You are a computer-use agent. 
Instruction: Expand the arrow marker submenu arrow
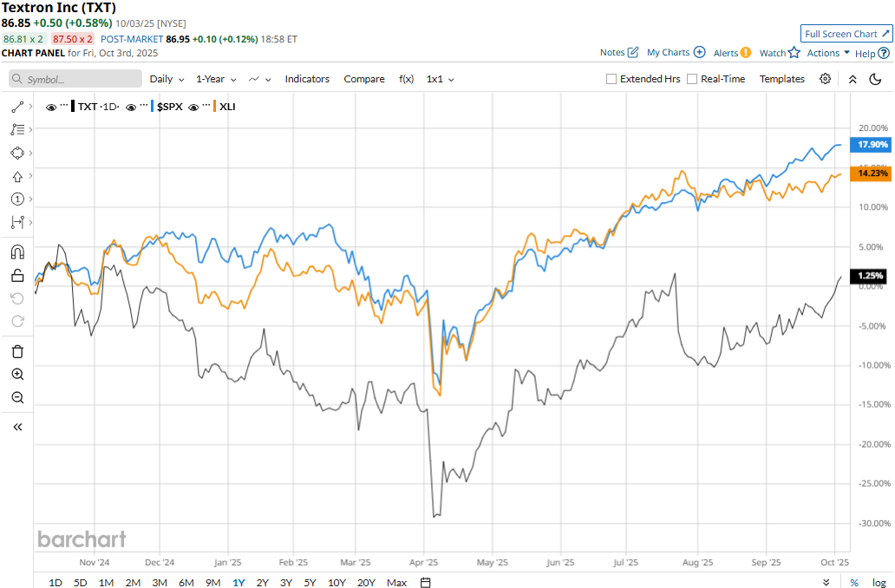(30, 176)
